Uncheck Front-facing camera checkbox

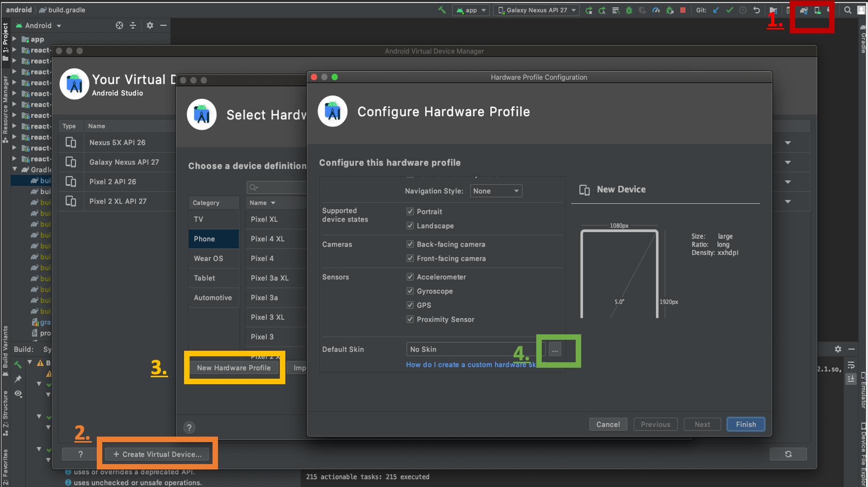click(410, 258)
